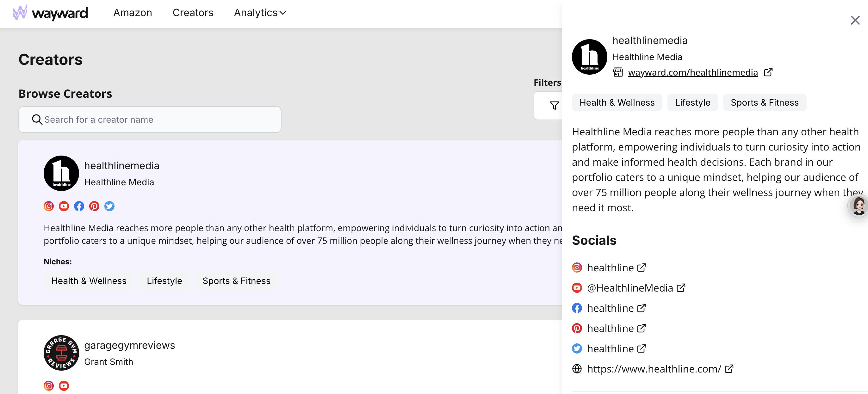Click globe icon beside healthline.com URL

pyautogui.click(x=577, y=369)
